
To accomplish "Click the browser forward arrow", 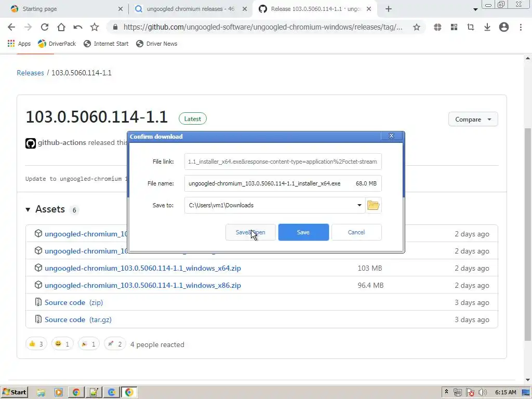I will coord(28,27).
